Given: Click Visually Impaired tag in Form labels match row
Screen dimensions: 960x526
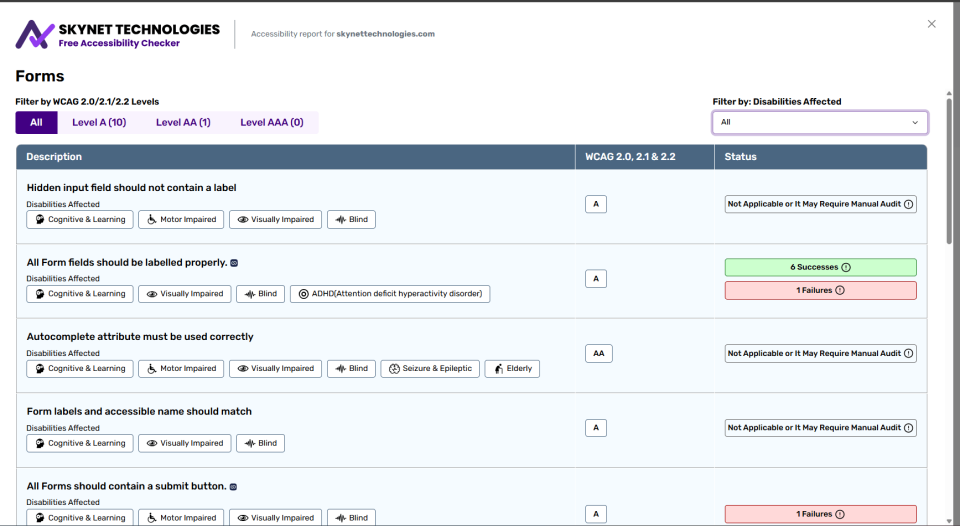Looking at the screenshot, I should coord(185,443).
